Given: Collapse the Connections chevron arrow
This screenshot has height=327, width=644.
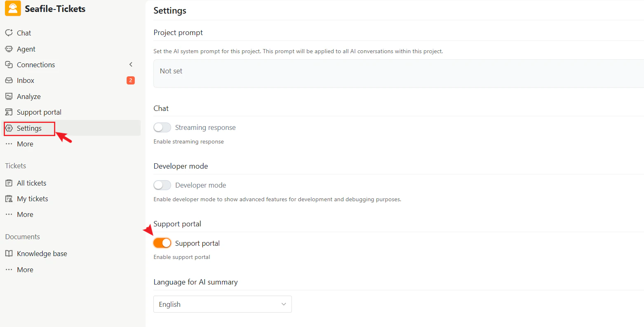Looking at the screenshot, I should pyautogui.click(x=131, y=65).
